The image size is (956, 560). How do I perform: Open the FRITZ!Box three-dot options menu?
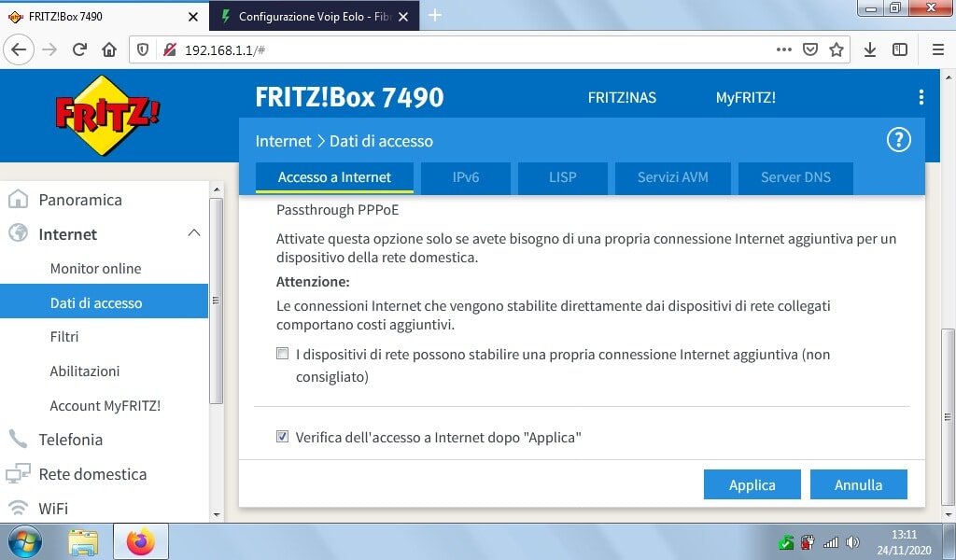[921, 97]
